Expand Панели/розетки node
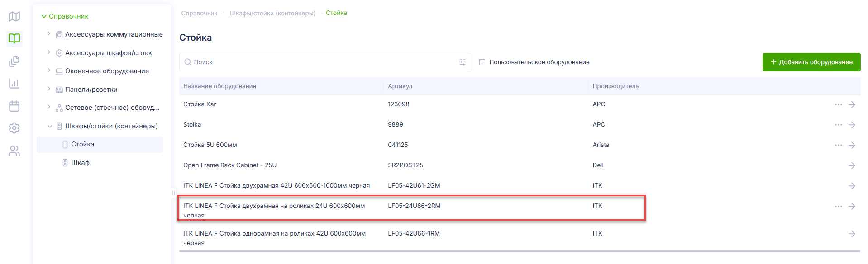Viewport: 868px width, 264px height. pos(49,89)
